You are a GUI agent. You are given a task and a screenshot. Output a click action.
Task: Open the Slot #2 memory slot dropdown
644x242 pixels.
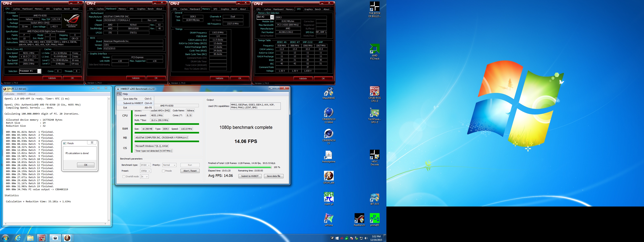[x=265, y=17]
